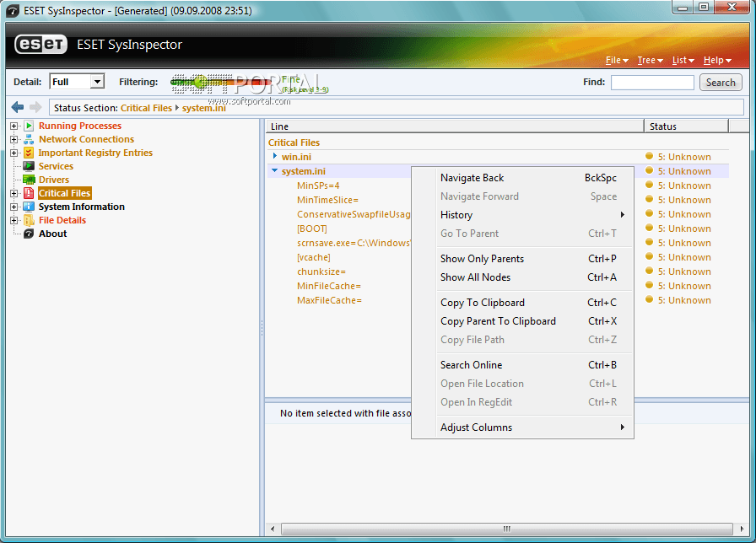This screenshot has width=756, height=543.
Task: Collapse the system.ini entry
Action: point(275,170)
